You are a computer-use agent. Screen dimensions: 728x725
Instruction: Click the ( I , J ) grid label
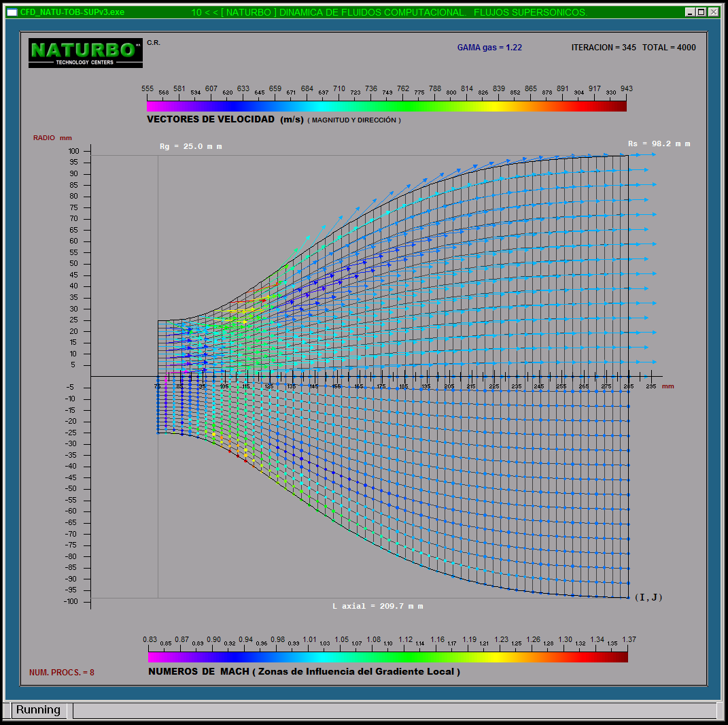tap(648, 597)
